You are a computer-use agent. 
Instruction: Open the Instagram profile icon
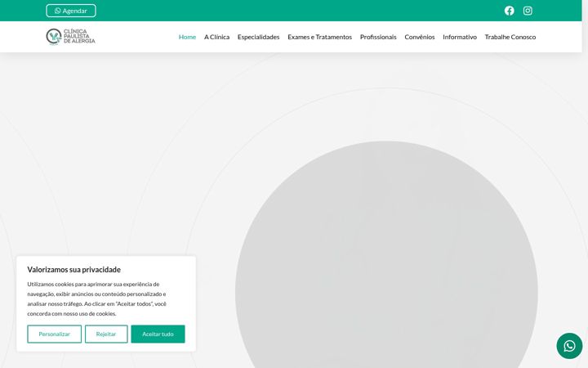tap(528, 11)
